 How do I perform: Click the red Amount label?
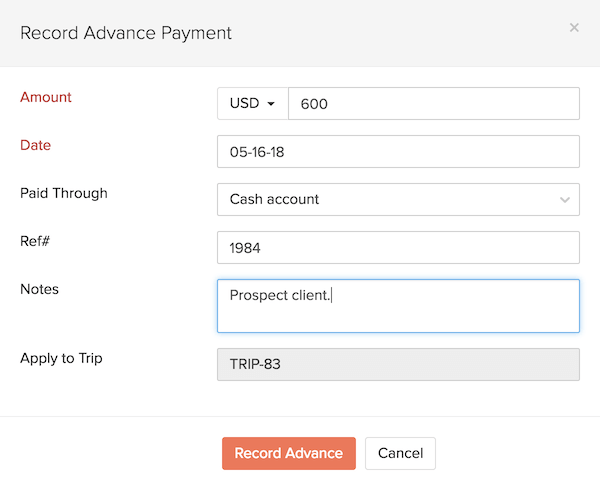click(46, 97)
